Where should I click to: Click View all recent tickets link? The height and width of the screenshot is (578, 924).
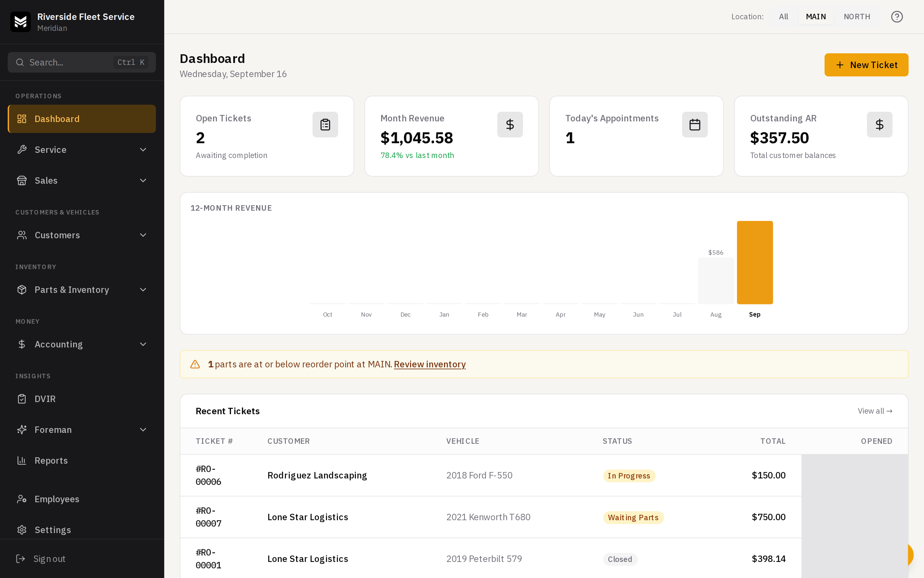coord(875,411)
